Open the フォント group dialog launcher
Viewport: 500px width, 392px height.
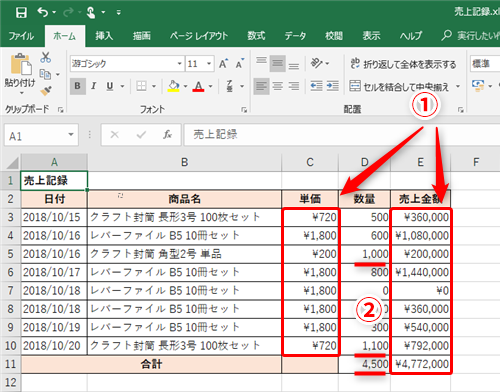244,109
